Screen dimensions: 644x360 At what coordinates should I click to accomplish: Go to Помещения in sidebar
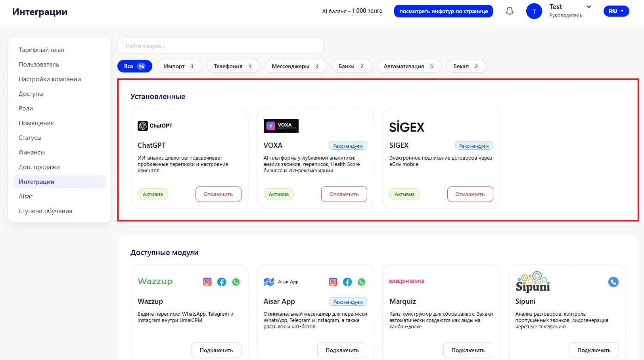(x=59, y=123)
